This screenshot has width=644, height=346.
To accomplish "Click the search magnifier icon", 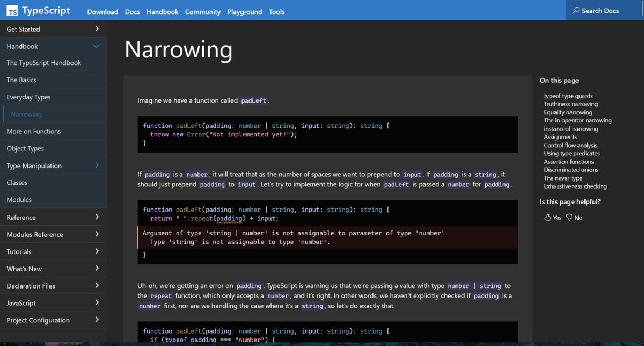I will coord(576,11).
